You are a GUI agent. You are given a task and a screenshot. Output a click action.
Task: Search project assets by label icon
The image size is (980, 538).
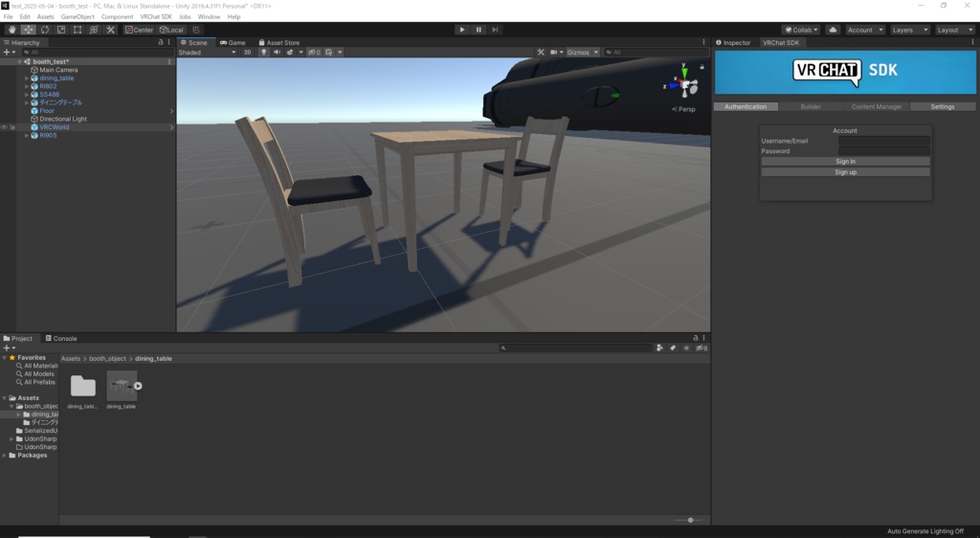tap(673, 347)
